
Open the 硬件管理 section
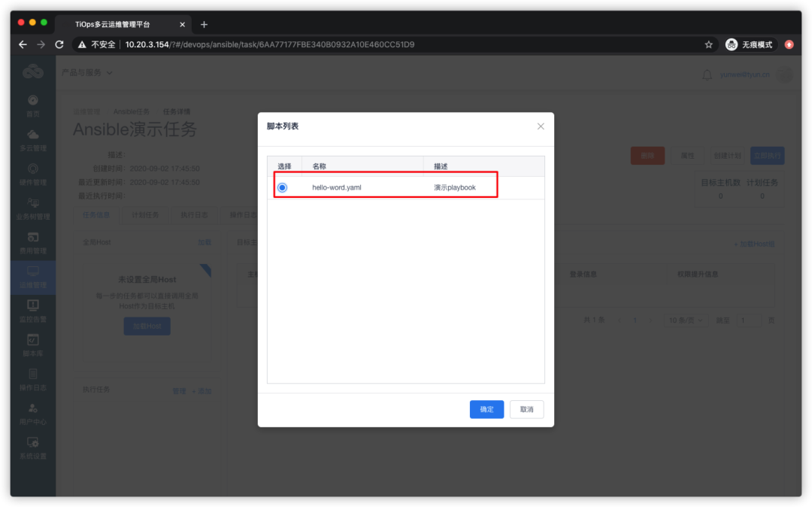[32, 175]
